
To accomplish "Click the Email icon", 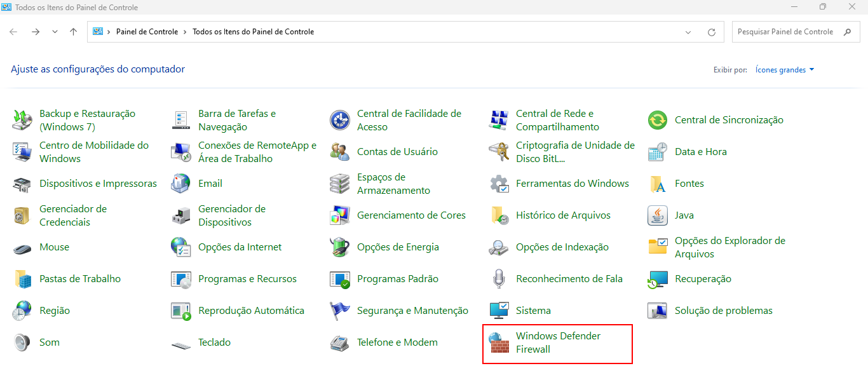I will pyautogui.click(x=181, y=184).
